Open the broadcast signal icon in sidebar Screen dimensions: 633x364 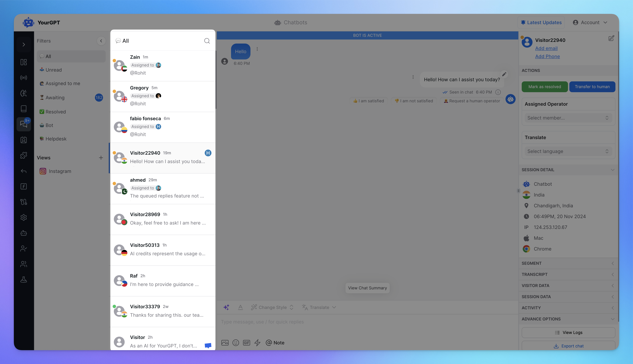click(24, 78)
